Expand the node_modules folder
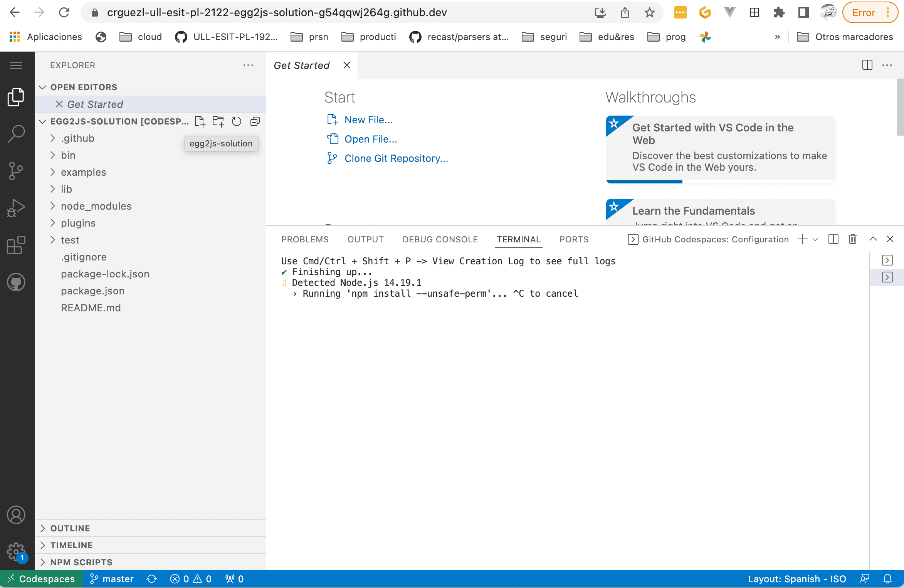 click(96, 206)
